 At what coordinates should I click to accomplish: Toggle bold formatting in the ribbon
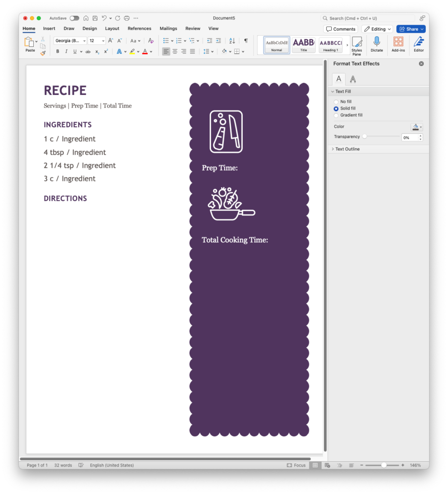[57, 51]
